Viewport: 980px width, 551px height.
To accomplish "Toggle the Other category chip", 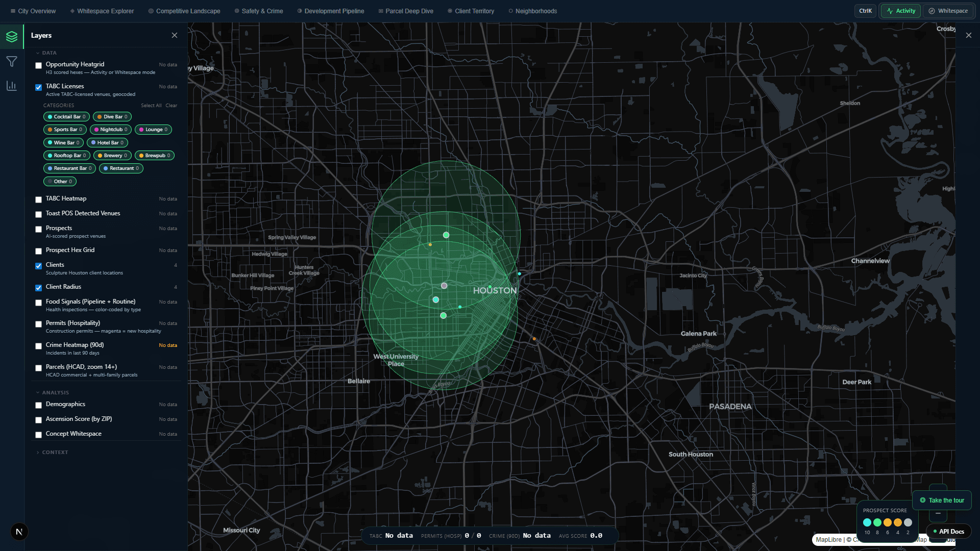I will coord(60,182).
